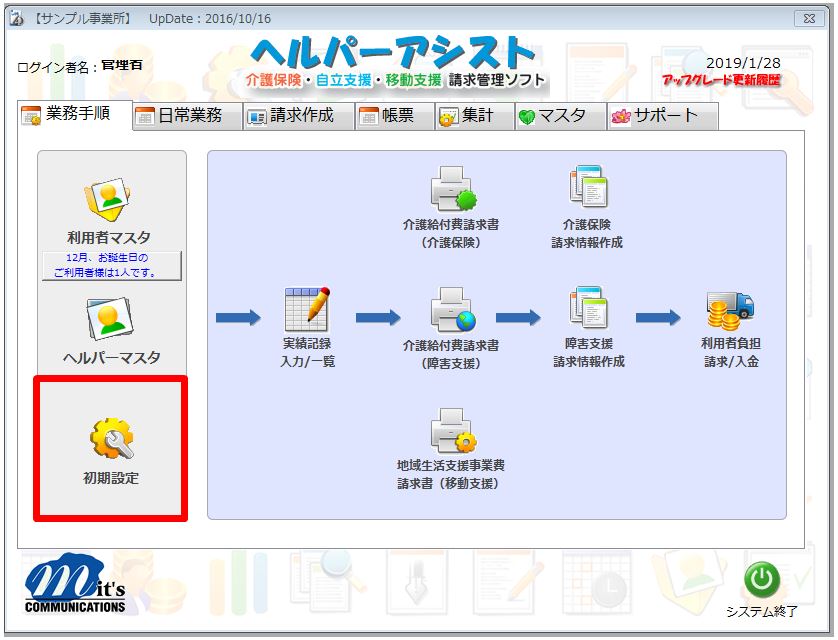Open 実績記録 入力/一覧 icon
This screenshot has height=640, width=838.
[x=307, y=310]
